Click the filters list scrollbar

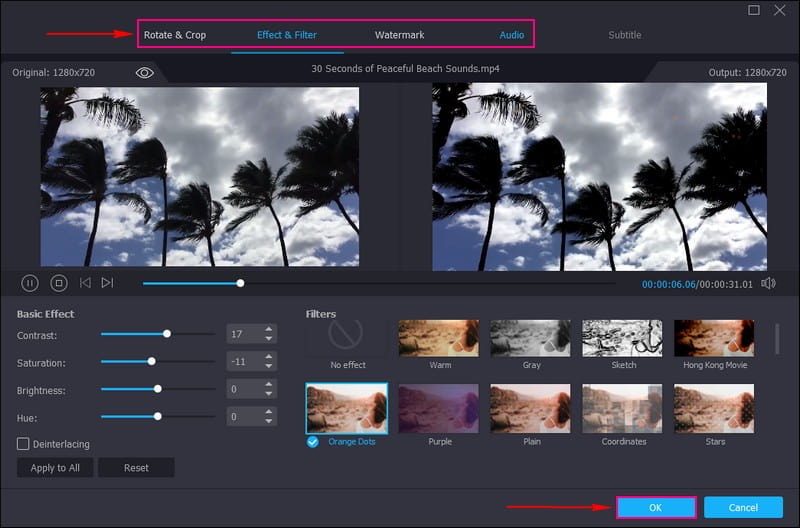click(x=777, y=338)
